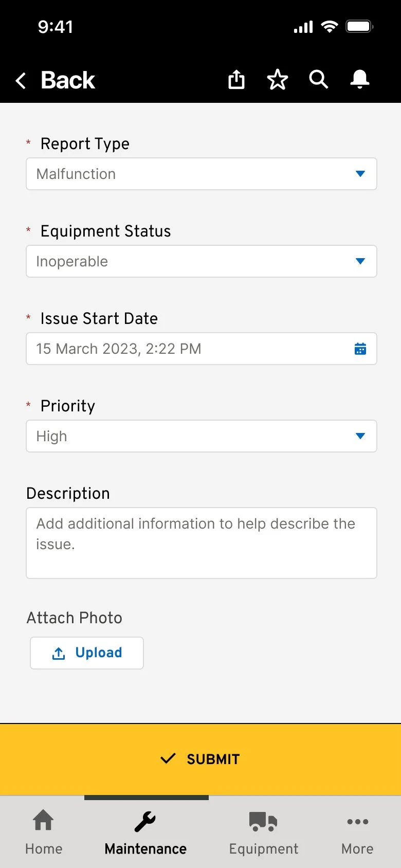401x868 pixels.
Task: Open the More tab
Action: pyautogui.click(x=357, y=832)
